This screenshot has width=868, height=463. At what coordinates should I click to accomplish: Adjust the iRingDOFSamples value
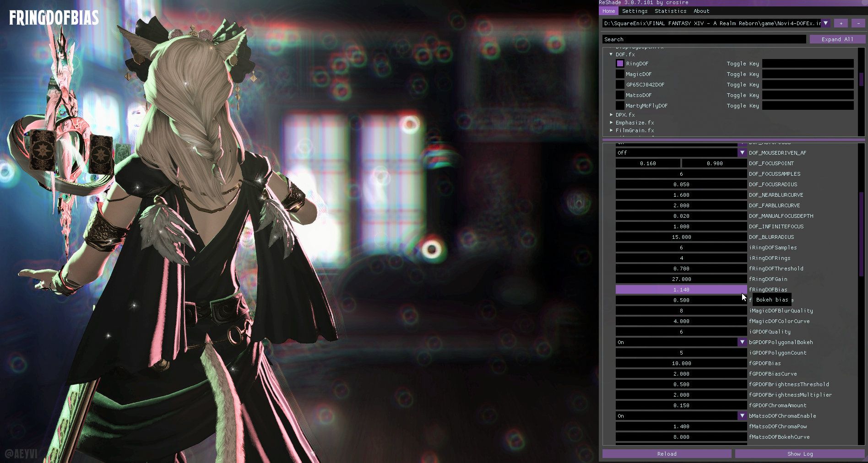pos(681,248)
